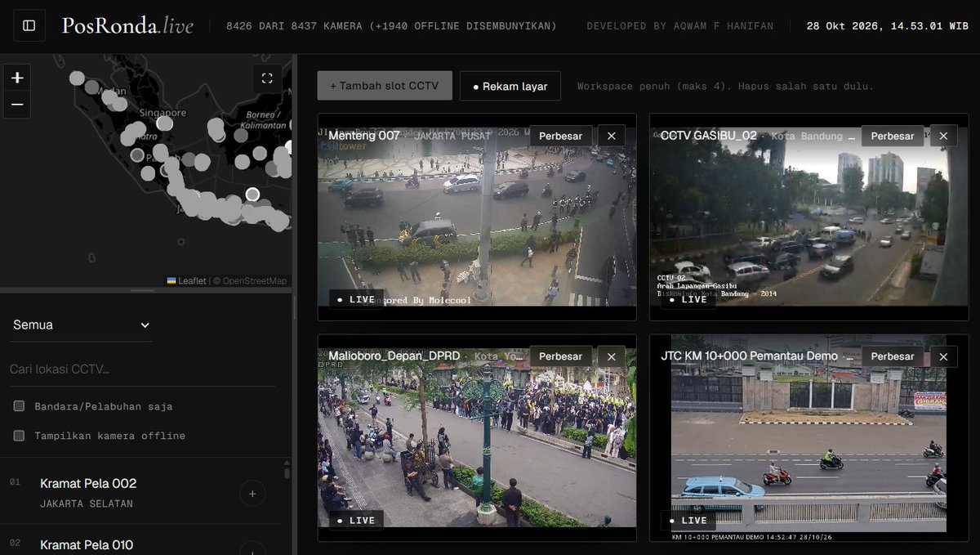This screenshot has height=555, width=980.
Task: Click the Malioboro_Depan_DPRD video feed
Action: [477, 437]
